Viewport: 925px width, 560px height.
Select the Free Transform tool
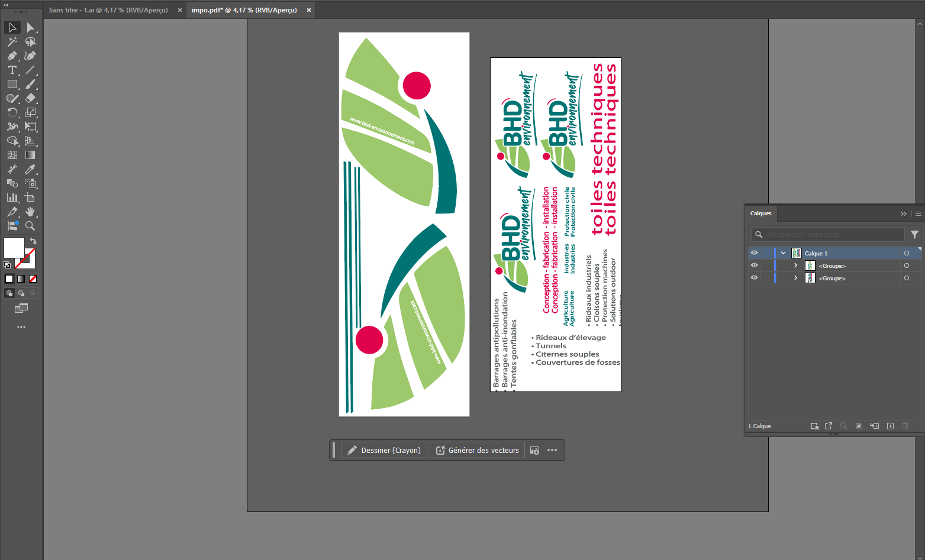[30, 127]
